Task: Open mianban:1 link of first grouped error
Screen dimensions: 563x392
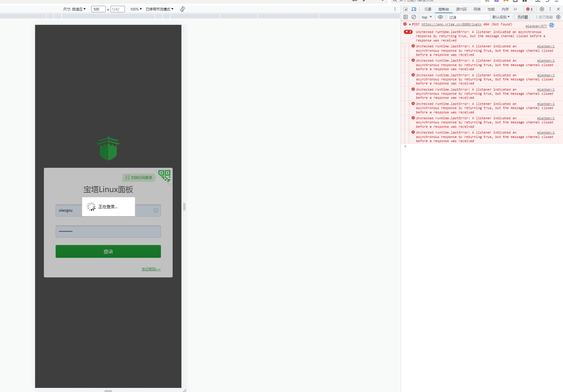Action: coord(546,46)
